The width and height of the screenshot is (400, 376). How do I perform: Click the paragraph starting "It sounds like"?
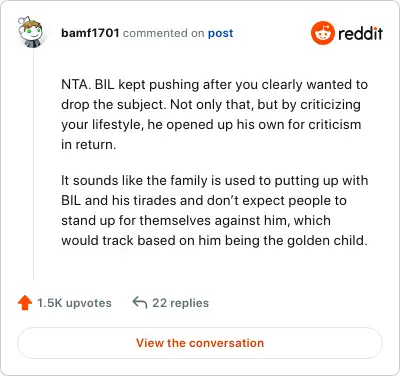pos(215,211)
